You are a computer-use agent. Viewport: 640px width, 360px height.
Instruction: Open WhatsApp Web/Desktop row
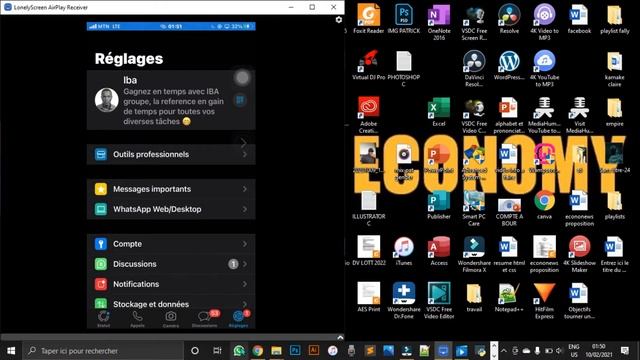coord(171,209)
